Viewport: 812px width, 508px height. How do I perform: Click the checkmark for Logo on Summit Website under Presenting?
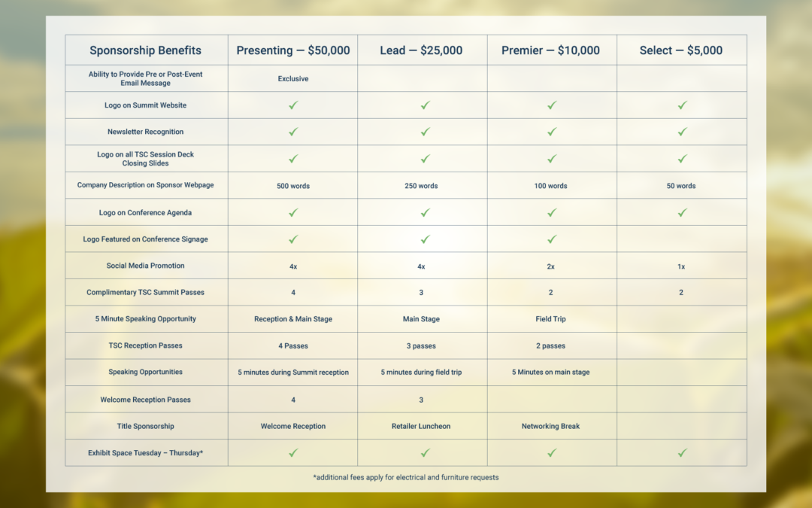(293, 105)
